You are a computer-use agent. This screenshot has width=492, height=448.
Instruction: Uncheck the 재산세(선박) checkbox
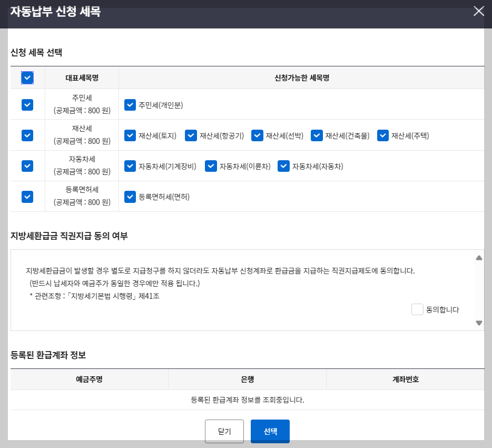pyautogui.click(x=257, y=135)
